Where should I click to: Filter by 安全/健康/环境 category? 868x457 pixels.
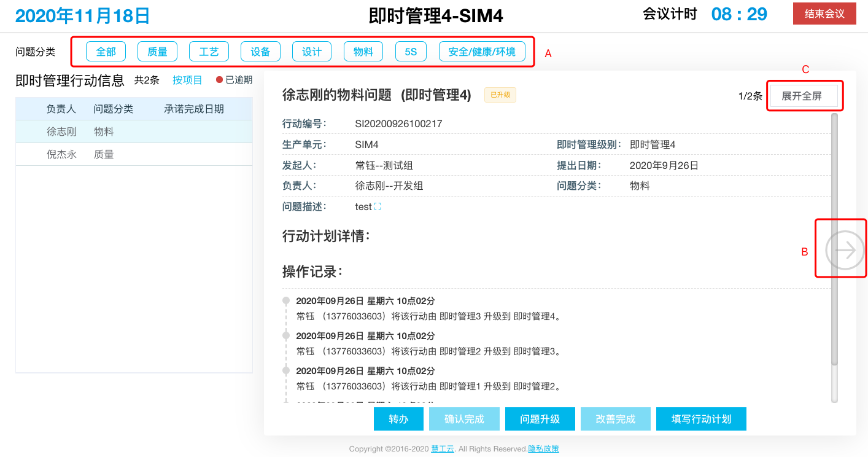point(482,52)
